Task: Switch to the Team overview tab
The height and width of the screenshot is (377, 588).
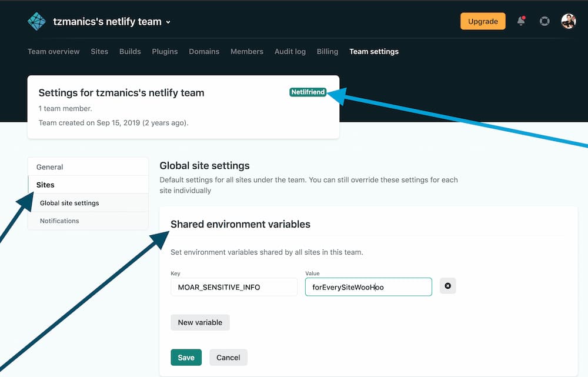Action: pos(54,51)
